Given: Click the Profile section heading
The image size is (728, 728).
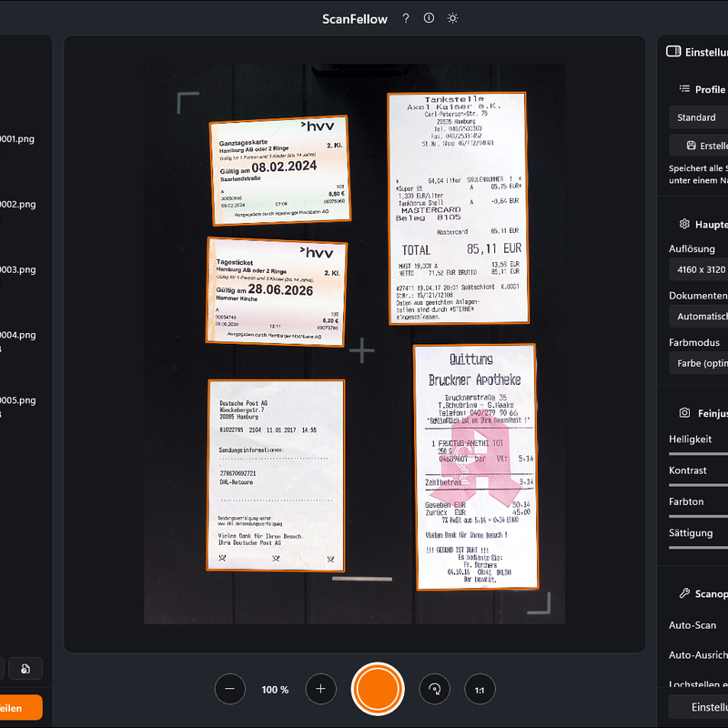Looking at the screenshot, I should coord(711,89).
